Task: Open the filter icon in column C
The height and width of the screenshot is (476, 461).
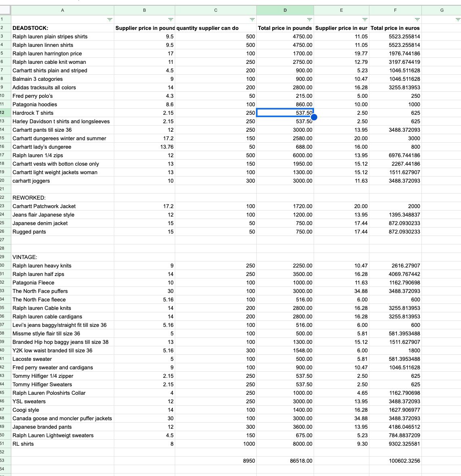Action: click(x=252, y=19)
